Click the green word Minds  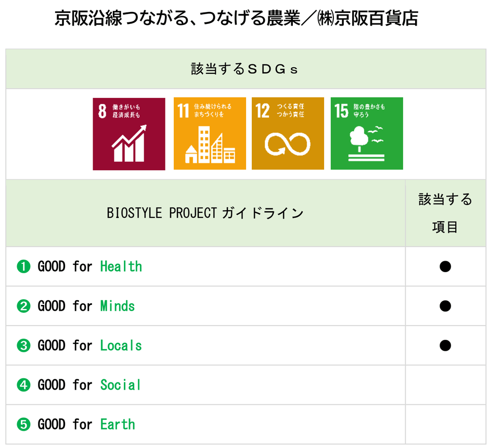pyautogui.click(x=118, y=306)
